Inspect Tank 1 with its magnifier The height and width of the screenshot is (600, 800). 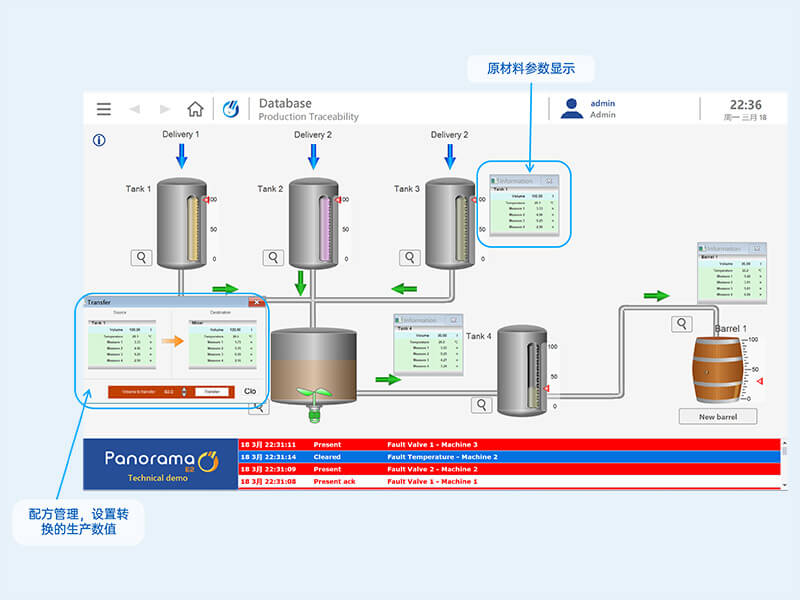point(141,257)
